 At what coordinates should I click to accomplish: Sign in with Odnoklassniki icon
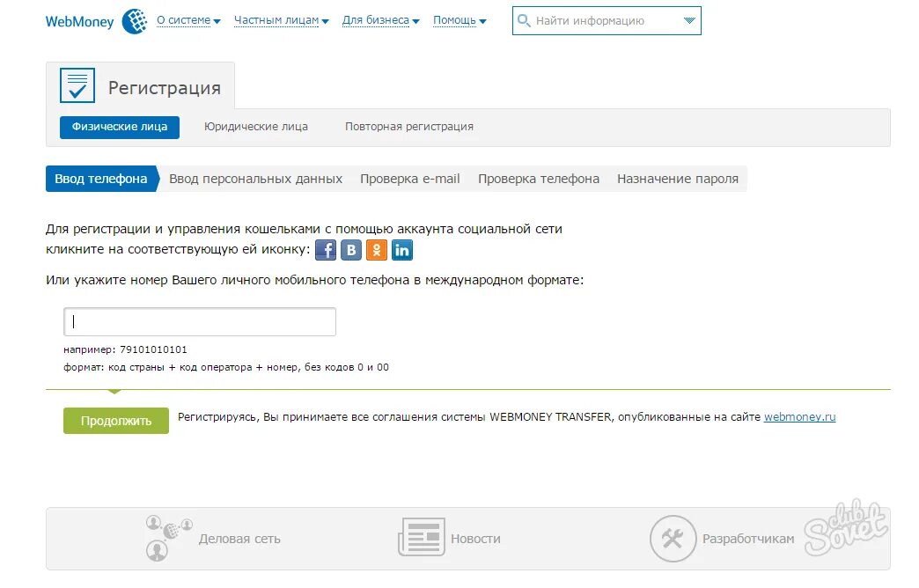click(x=376, y=250)
